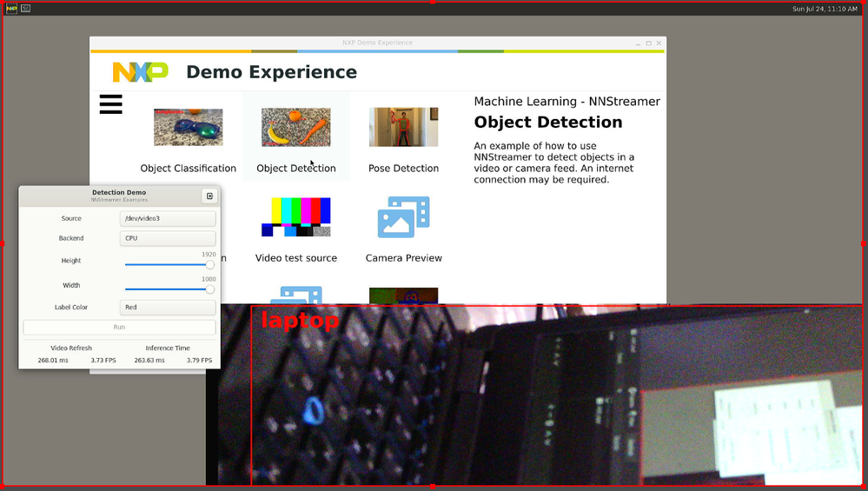Click the red laptop detection label in video
The image size is (868, 491).
(x=300, y=321)
